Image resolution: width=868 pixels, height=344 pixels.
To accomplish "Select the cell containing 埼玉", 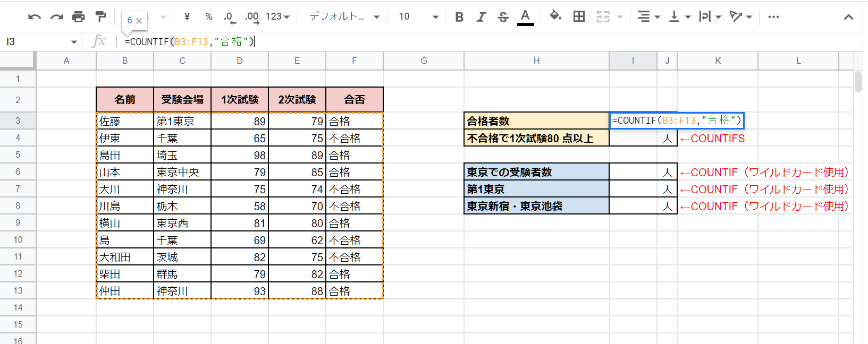I will (x=182, y=155).
